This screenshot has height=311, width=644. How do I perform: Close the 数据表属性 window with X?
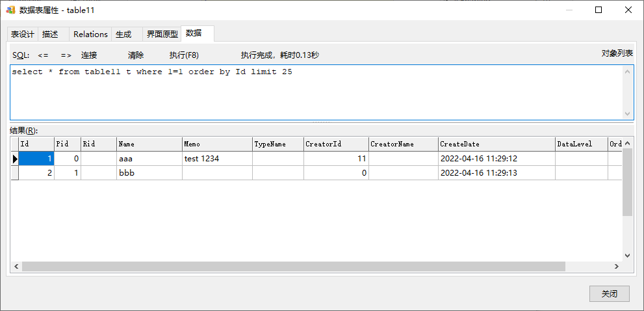628,10
